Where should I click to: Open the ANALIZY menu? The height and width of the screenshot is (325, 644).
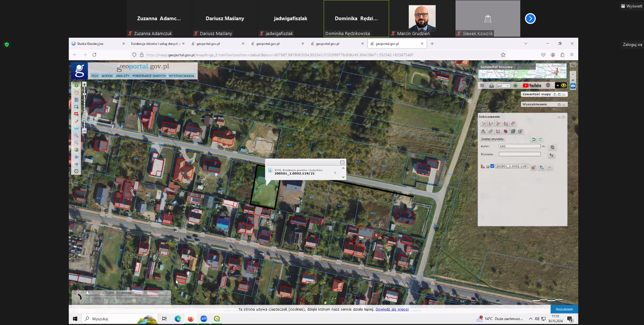[122, 76]
